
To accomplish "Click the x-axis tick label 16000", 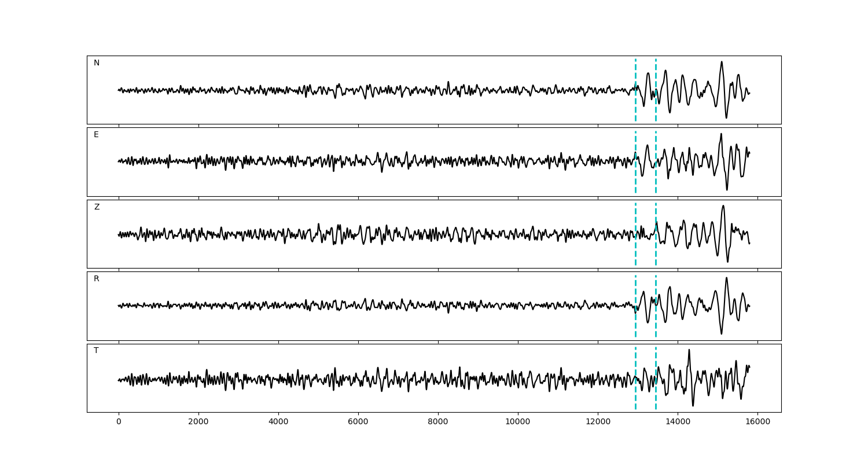I will click(x=757, y=422).
